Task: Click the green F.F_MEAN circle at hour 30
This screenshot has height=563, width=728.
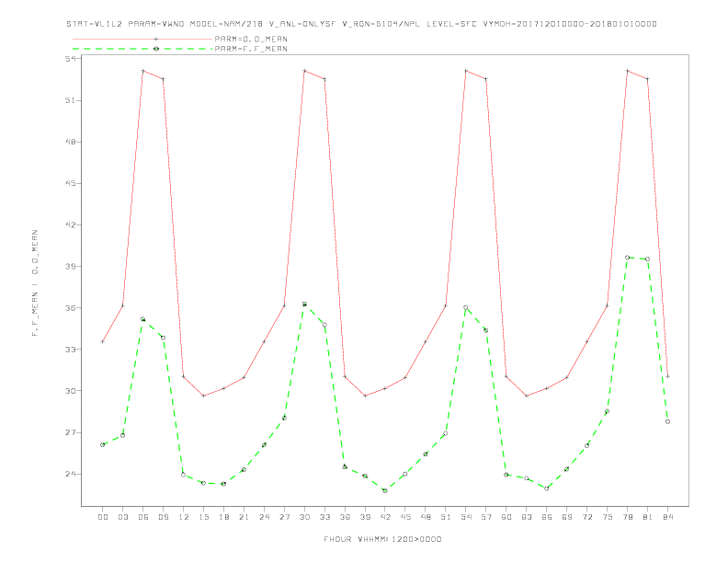Action: [304, 304]
